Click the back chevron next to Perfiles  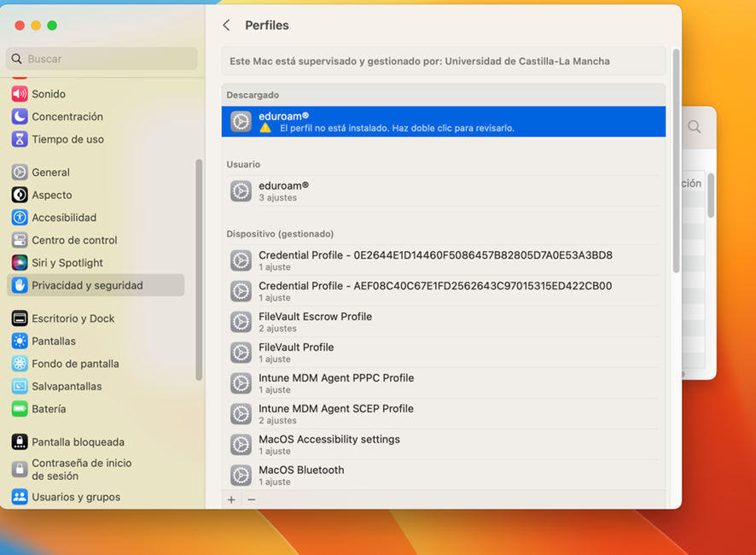point(226,26)
